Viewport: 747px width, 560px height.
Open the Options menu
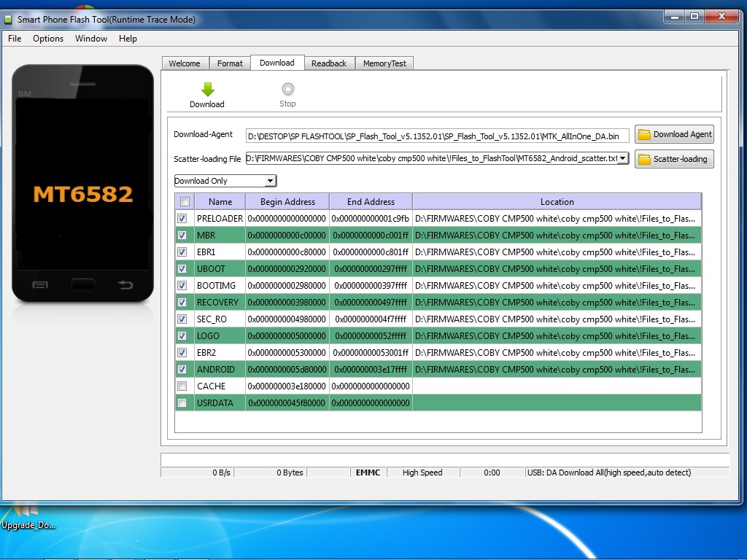click(48, 39)
